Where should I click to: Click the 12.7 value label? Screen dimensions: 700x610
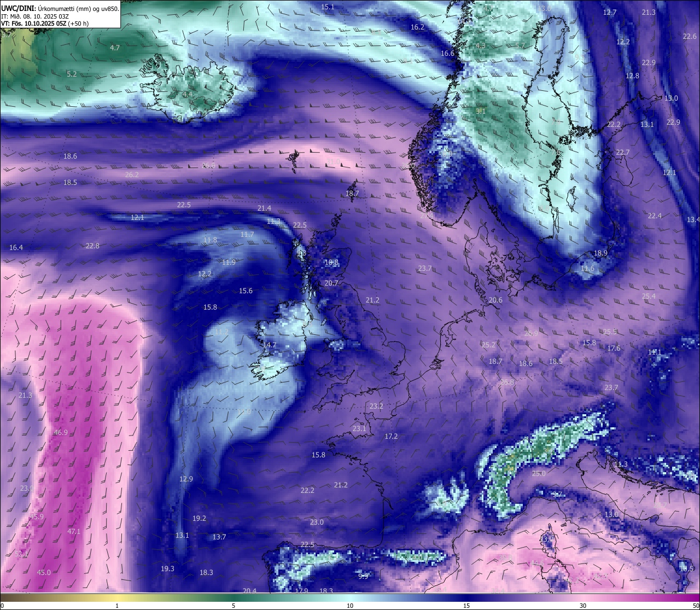(x=610, y=12)
